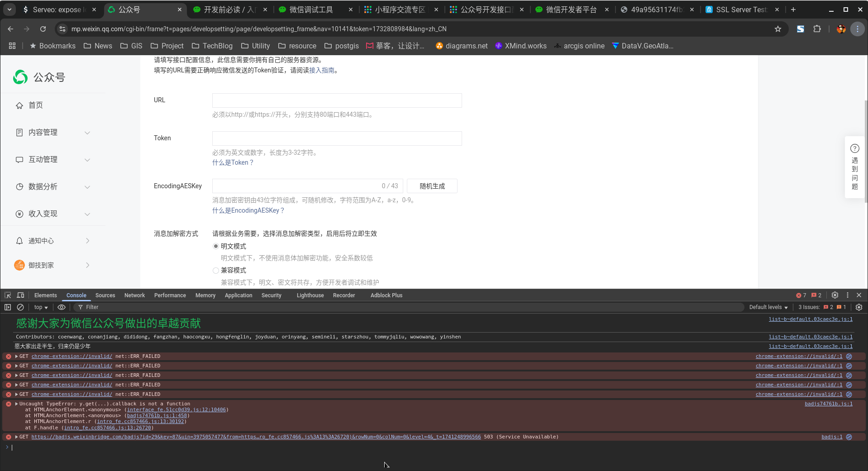This screenshot has width=868, height=471.
Task: Click the issues badge showing 2 in DevTools tab bar
Action: click(816, 295)
